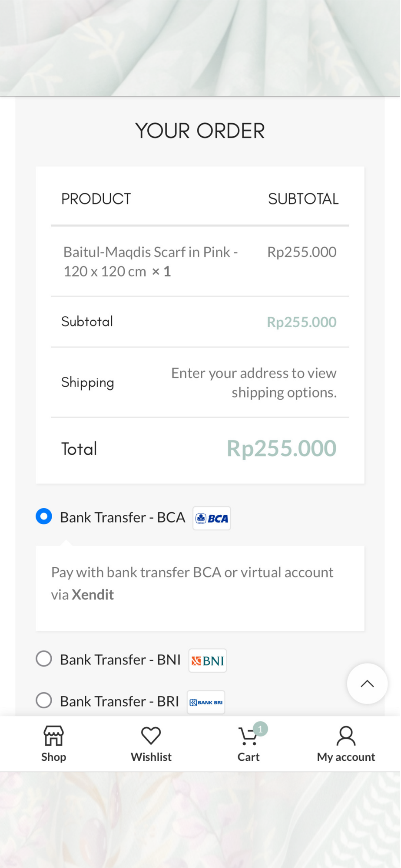Tap the Wishlist tab label
The image size is (401, 868).
pos(151,757)
